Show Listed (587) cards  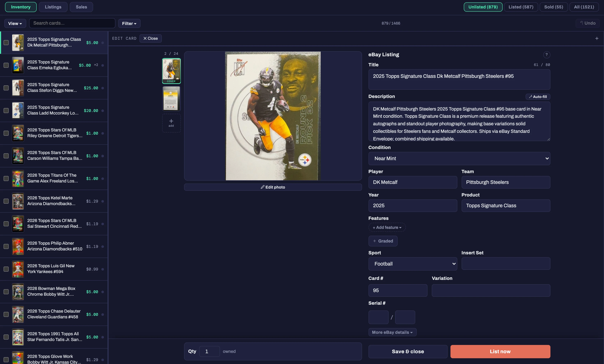pyautogui.click(x=521, y=7)
